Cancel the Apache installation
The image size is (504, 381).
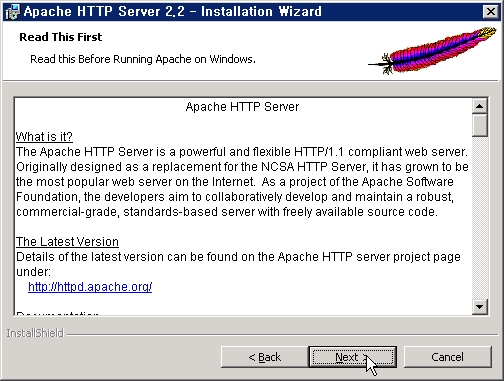(x=447, y=357)
